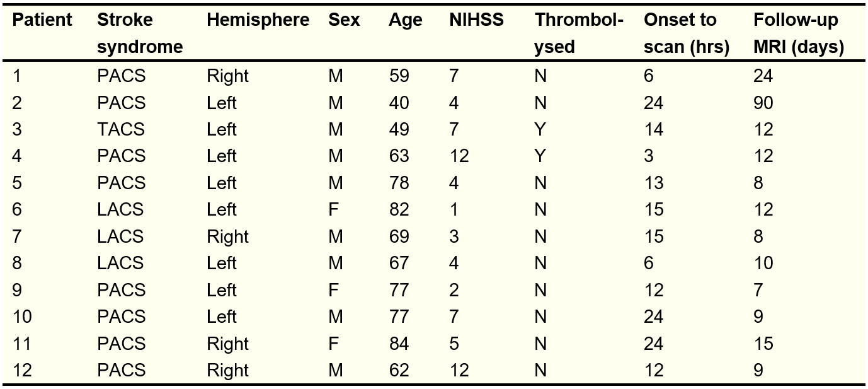Select the Y thrombolysed cell for patient 4

540,156
